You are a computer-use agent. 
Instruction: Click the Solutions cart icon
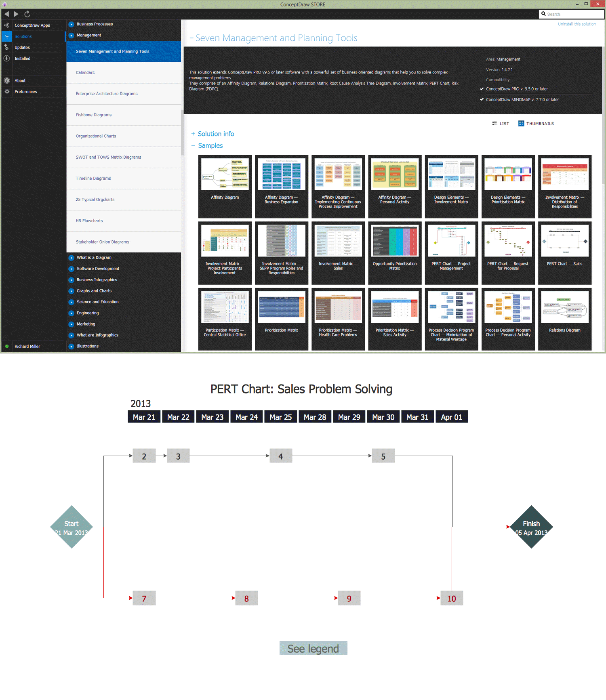[x=6, y=36]
